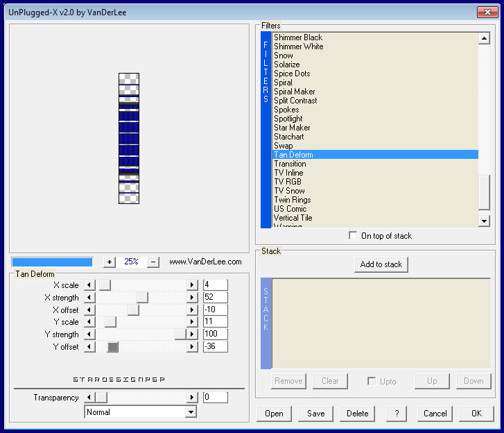504x433 pixels.
Task: Click right arrow of X scale slider
Action: pyautogui.click(x=192, y=285)
